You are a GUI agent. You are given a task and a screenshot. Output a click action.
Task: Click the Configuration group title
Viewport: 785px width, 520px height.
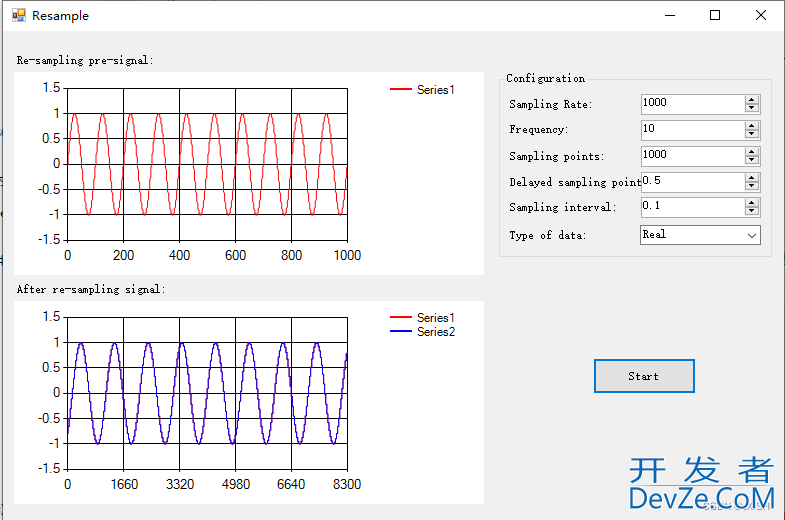tap(545, 79)
